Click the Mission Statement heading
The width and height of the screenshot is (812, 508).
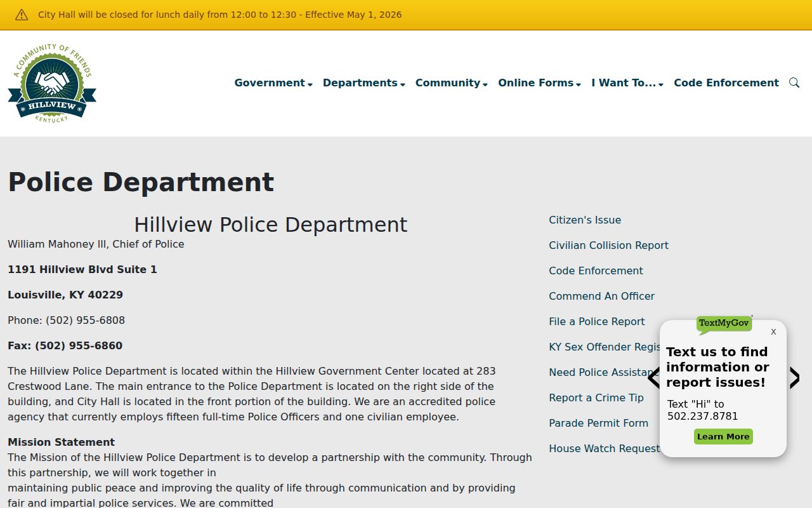[61, 442]
